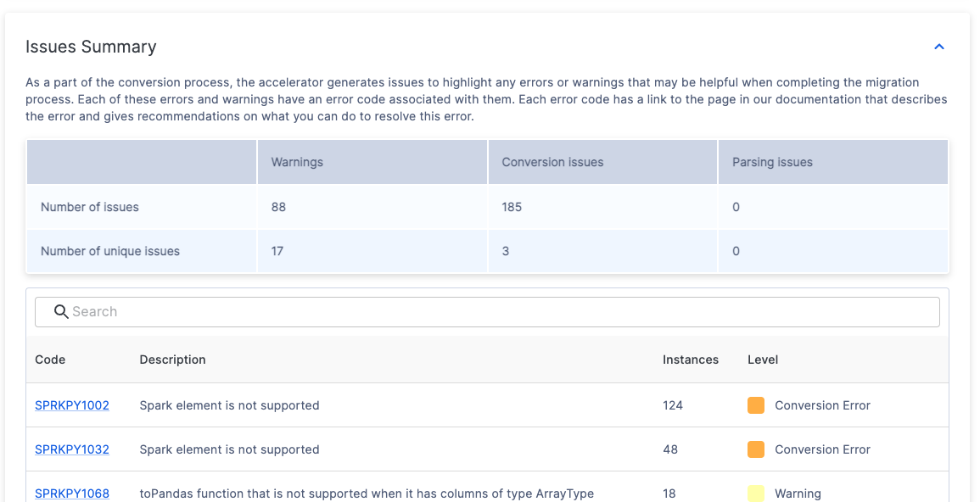
Task: Open the SPRKPY1068 warning code link
Action: 72,493
